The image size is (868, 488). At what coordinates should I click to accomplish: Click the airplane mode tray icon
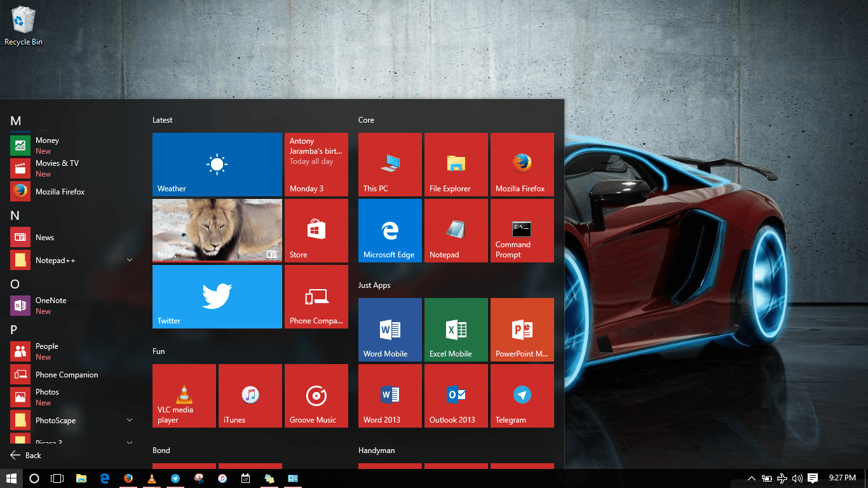pos(782,478)
